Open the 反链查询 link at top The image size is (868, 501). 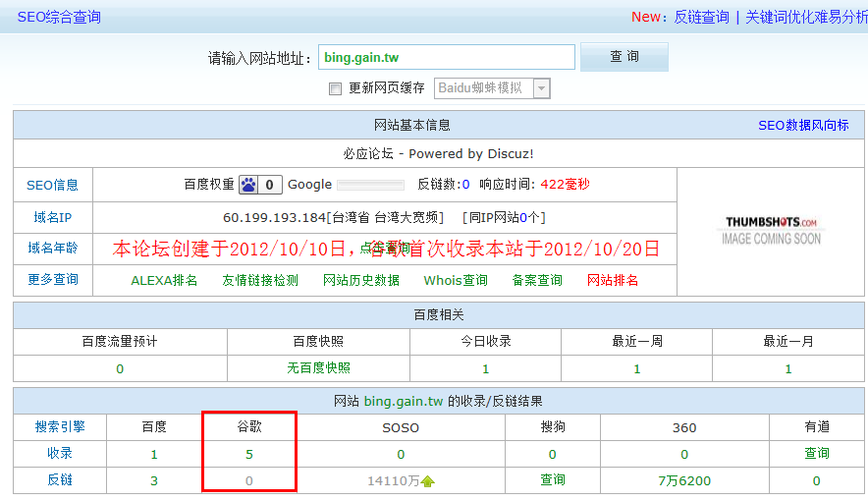701,17
